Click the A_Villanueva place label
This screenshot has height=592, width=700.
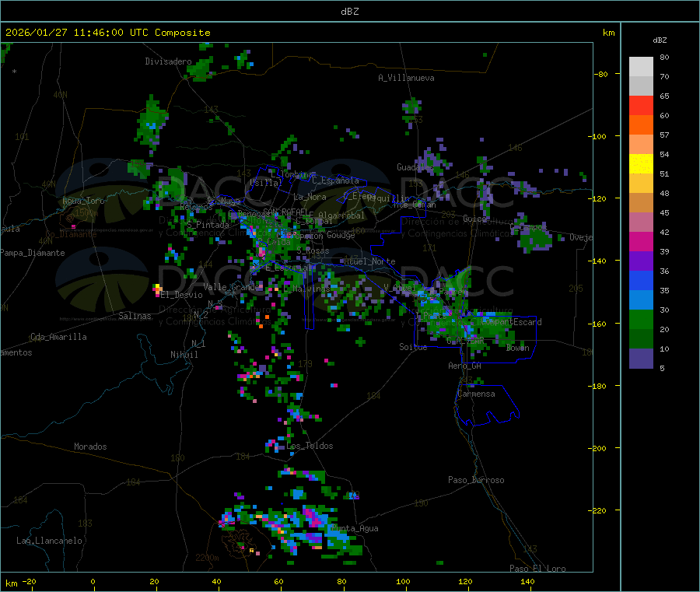(406, 78)
